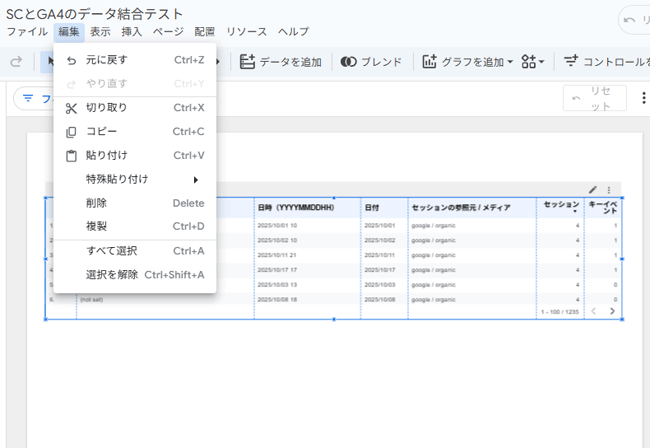Click the キーイベント column header
Screen dimensions: 650x448
[x=603, y=208]
